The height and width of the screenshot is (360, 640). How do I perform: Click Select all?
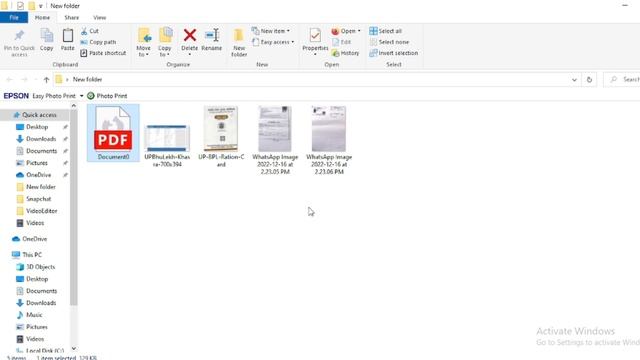point(386,31)
